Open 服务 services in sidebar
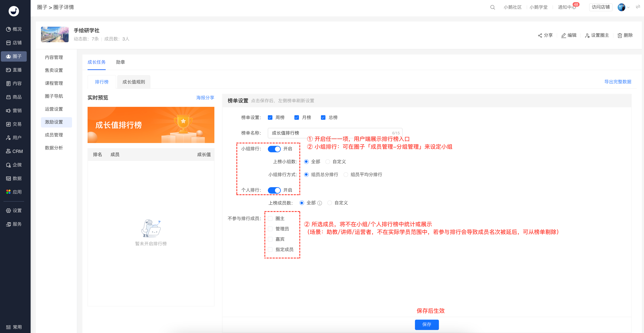This screenshot has width=644, height=333. pos(14,224)
